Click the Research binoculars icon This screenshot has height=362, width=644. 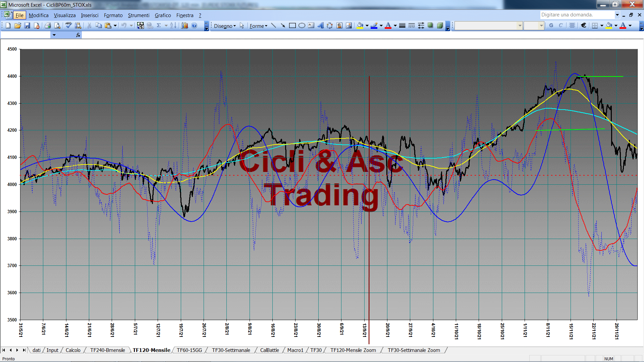coord(78,25)
